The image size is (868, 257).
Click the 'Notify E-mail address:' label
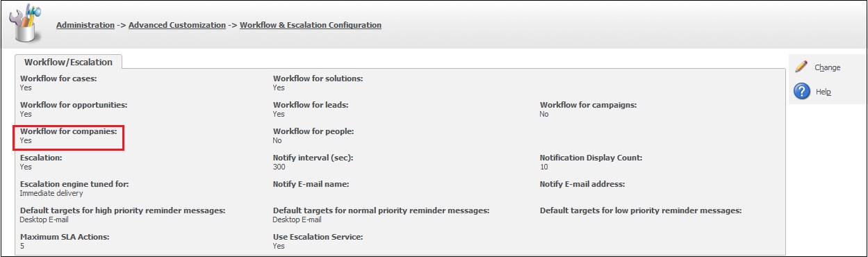point(582,184)
